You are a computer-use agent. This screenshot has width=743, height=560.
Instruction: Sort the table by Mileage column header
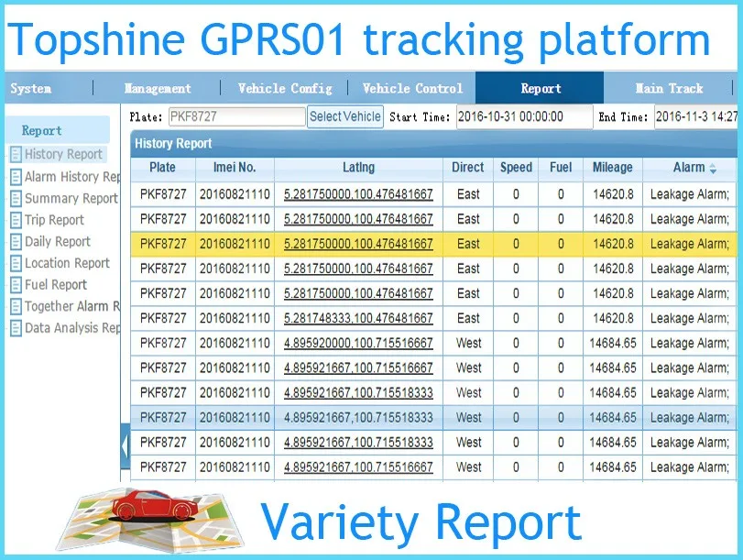[612, 168]
